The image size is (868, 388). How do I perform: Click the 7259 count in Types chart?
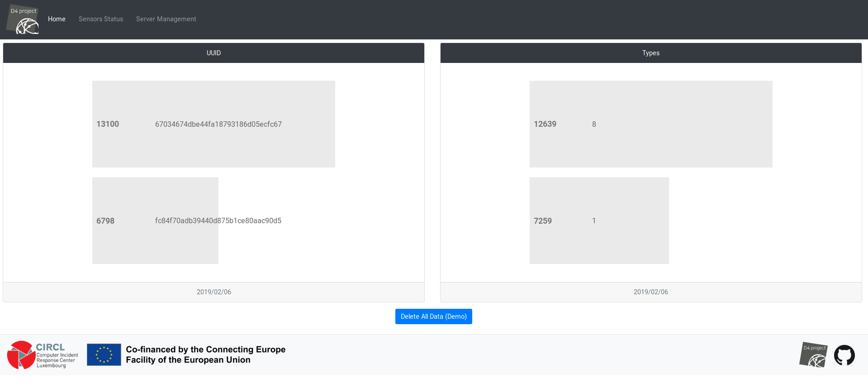542,221
